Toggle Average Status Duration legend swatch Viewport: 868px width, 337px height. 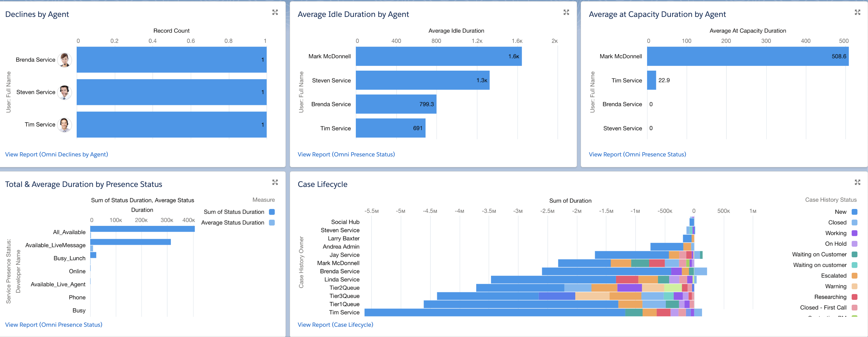pyautogui.click(x=272, y=223)
